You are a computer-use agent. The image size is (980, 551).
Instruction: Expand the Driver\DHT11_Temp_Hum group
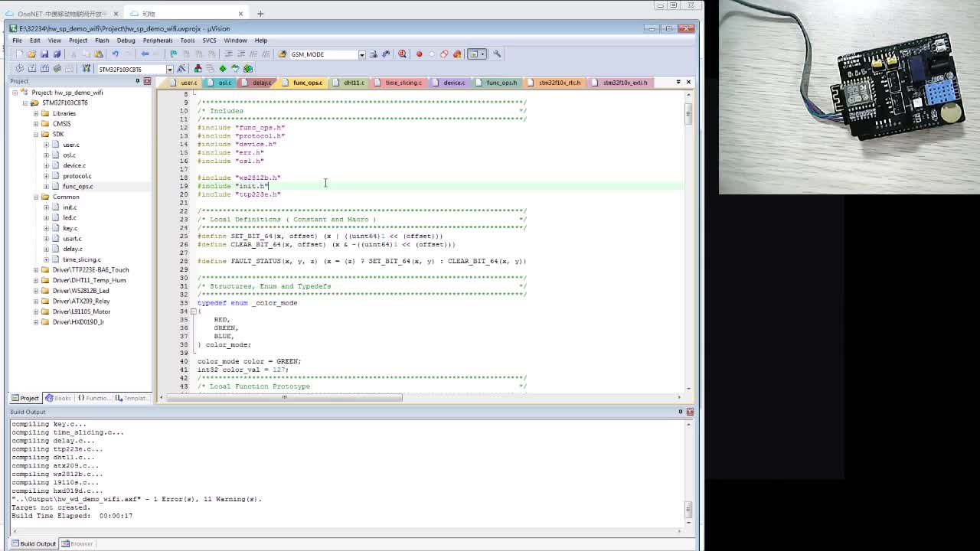(35, 280)
